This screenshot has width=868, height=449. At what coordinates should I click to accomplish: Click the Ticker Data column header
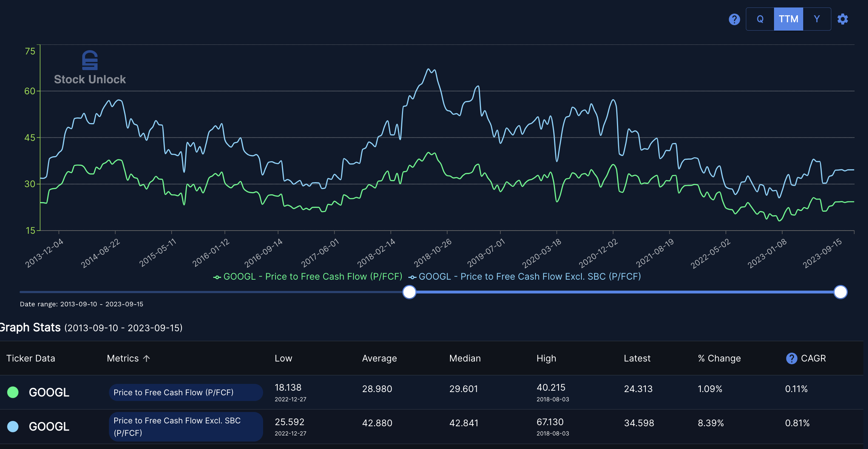point(31,358)
